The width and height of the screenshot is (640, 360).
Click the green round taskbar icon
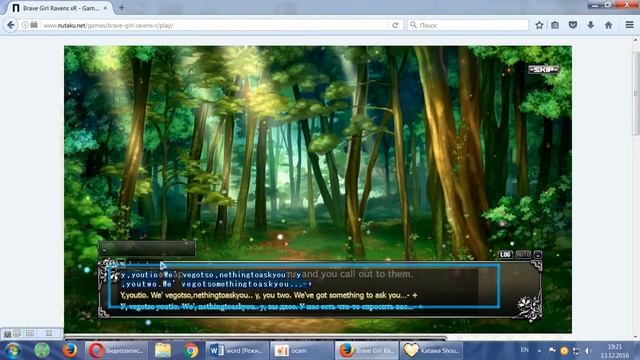pos(42,351)
